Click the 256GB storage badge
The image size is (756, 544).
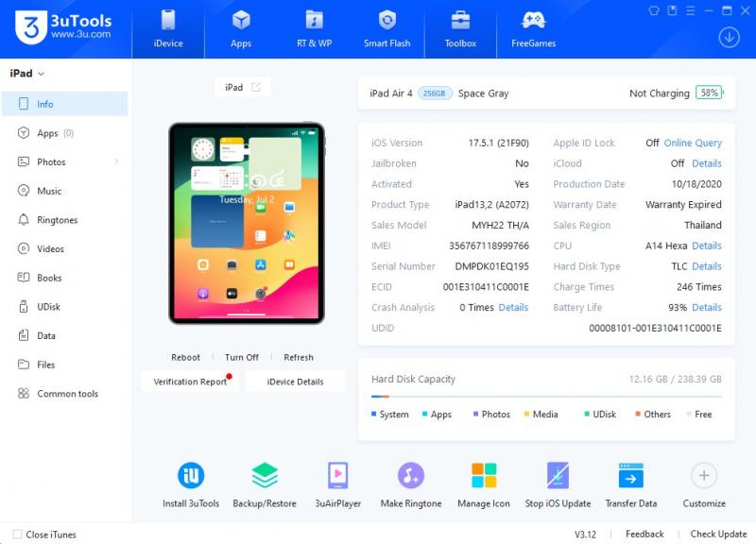(435, 93)
